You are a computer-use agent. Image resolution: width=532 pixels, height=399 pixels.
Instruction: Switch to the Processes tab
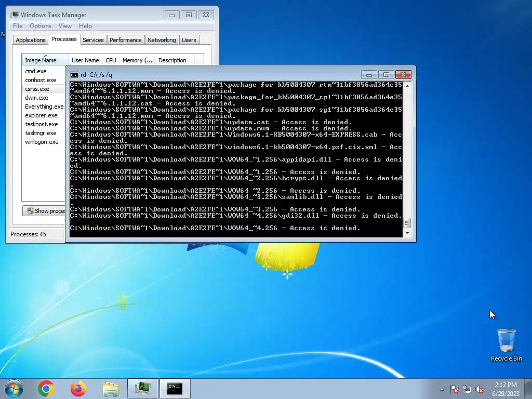point(64,39)
